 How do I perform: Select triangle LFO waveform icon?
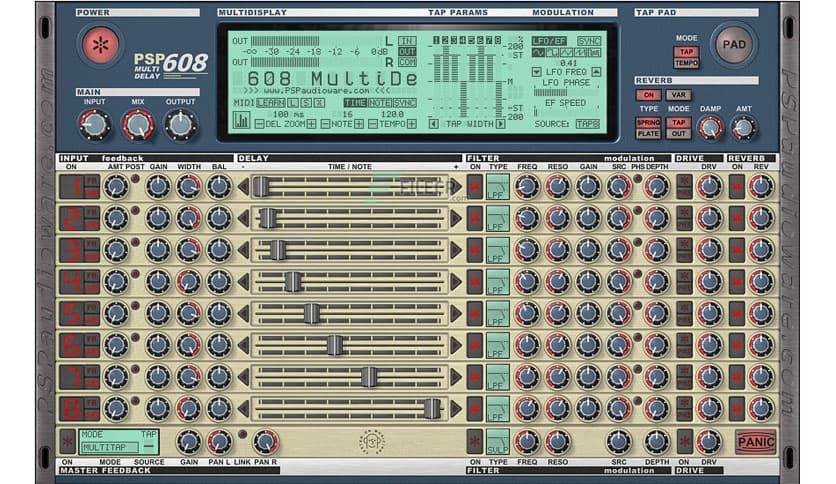tap(566, 52)
